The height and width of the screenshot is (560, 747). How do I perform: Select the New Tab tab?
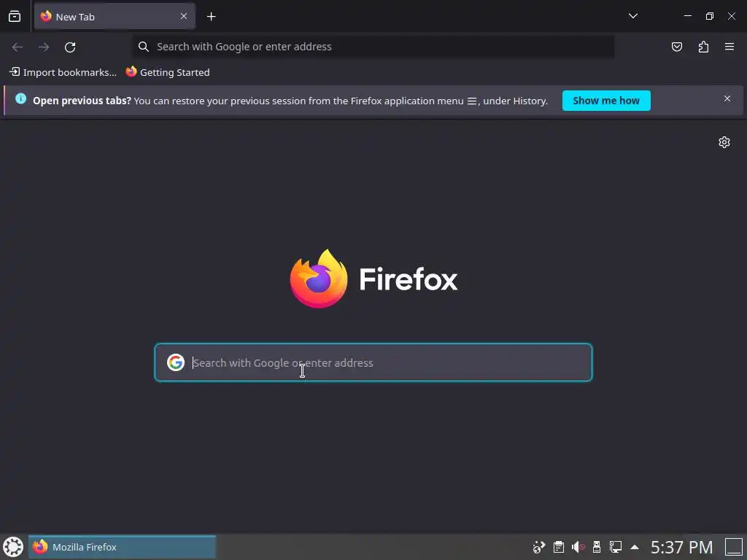pyautogui.click(x=115, y=17)
